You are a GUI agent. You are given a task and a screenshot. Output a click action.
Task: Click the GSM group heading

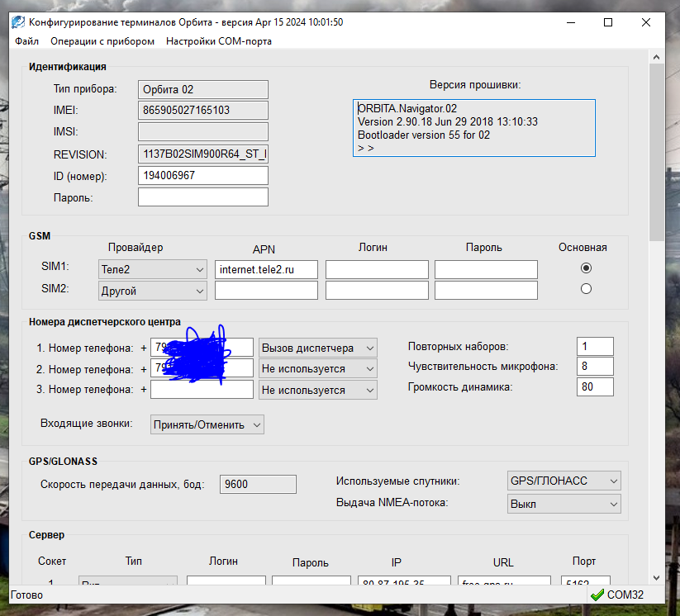pos(40,236)
